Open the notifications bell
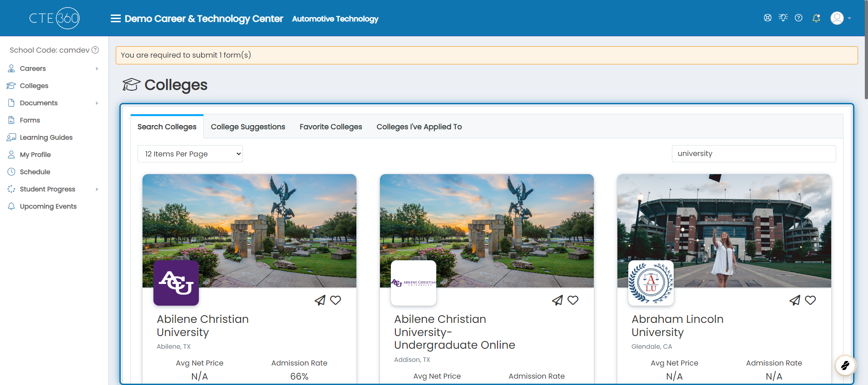Image resolution: width=868 pixels, height=385 pixels. pos(816,18)
